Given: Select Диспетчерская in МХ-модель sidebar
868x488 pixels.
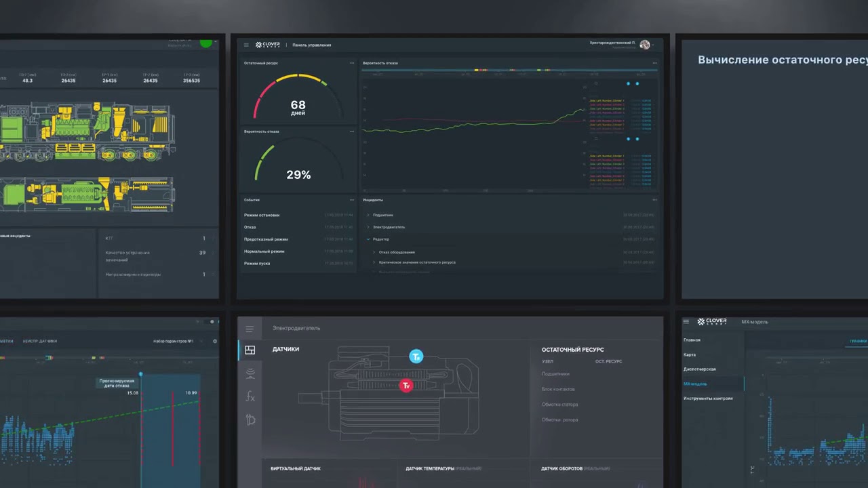Looking at the screenshot, I should (700, 369).
